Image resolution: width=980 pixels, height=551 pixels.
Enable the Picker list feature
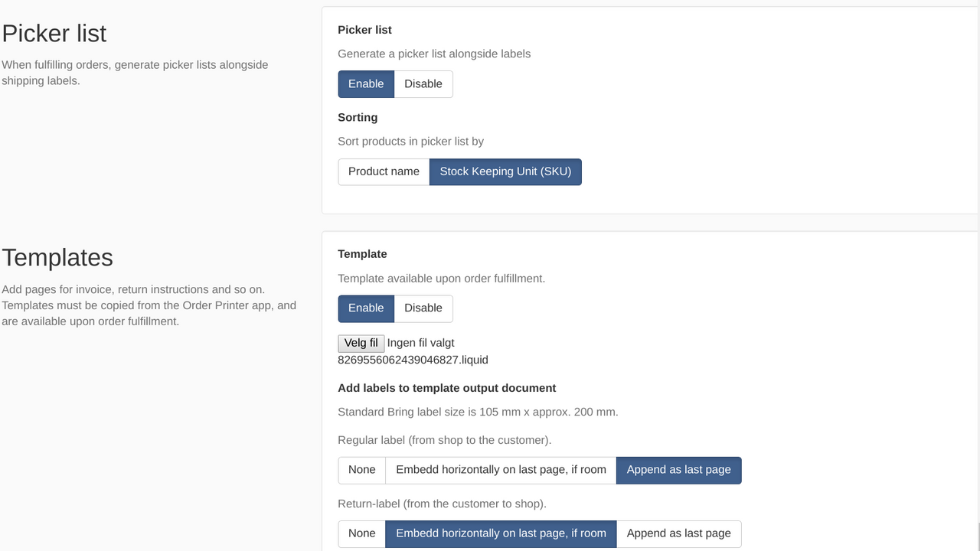[366, 83]
